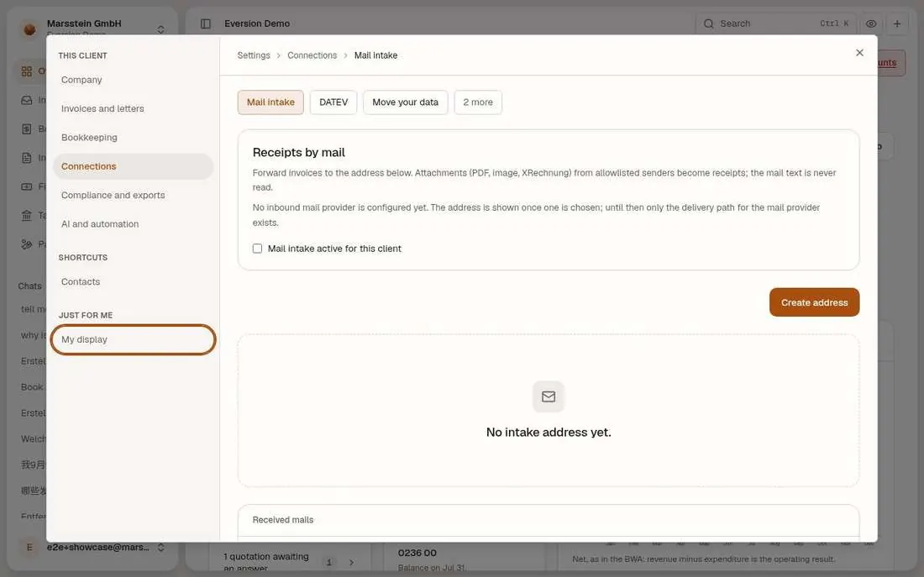This screenshot has height=577, width=924.
Task: Toggle the sidebar panel icon beside Eversion Demo
Action: coord(206,24)
